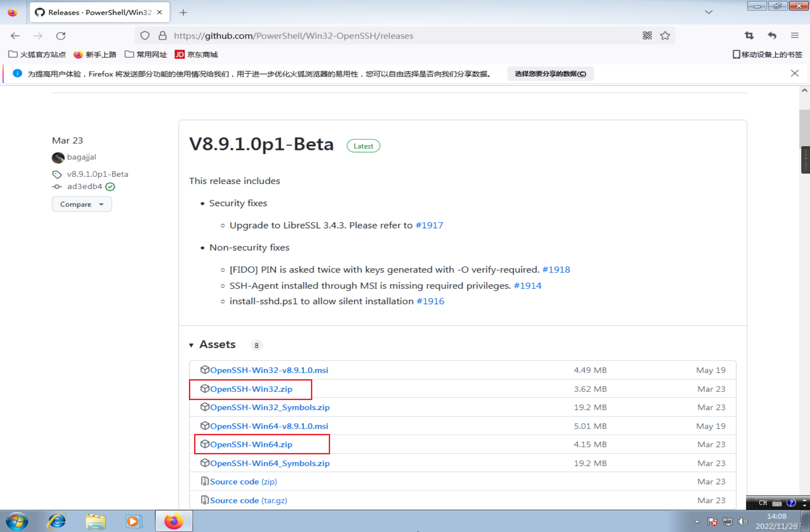Screen dimensions: 810x532
Task: Download Source code (tar.gz)
Action: [248, 500]
